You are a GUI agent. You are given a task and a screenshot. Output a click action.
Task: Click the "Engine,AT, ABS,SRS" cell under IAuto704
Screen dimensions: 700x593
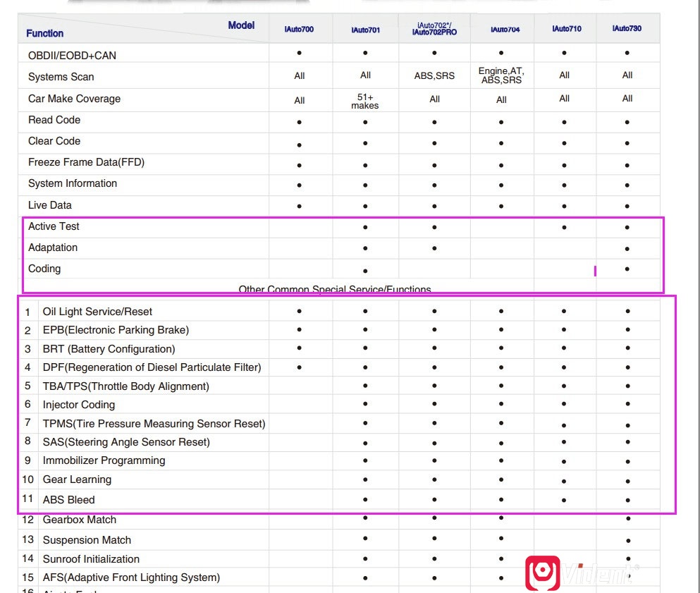point(501,75)
